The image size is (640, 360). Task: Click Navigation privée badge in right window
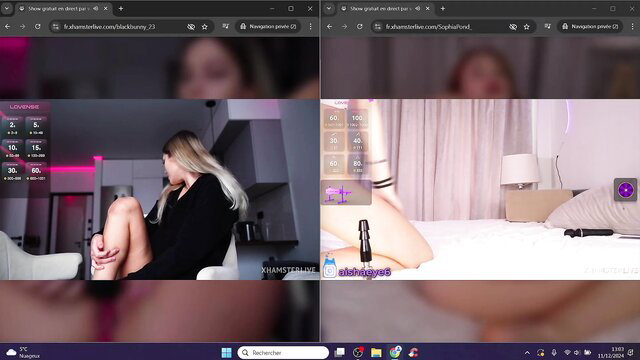click(x=590, y=27)
